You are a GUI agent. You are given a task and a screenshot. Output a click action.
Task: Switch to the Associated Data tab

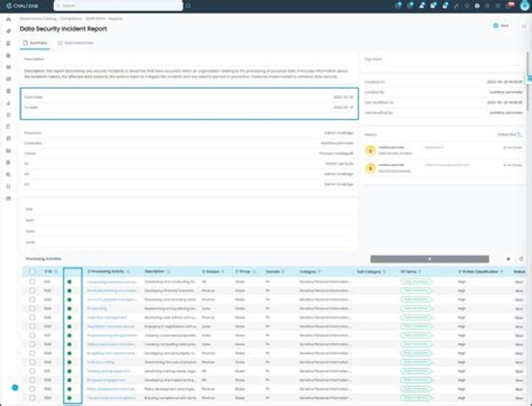pyautogui.click(x=76, y=43)
